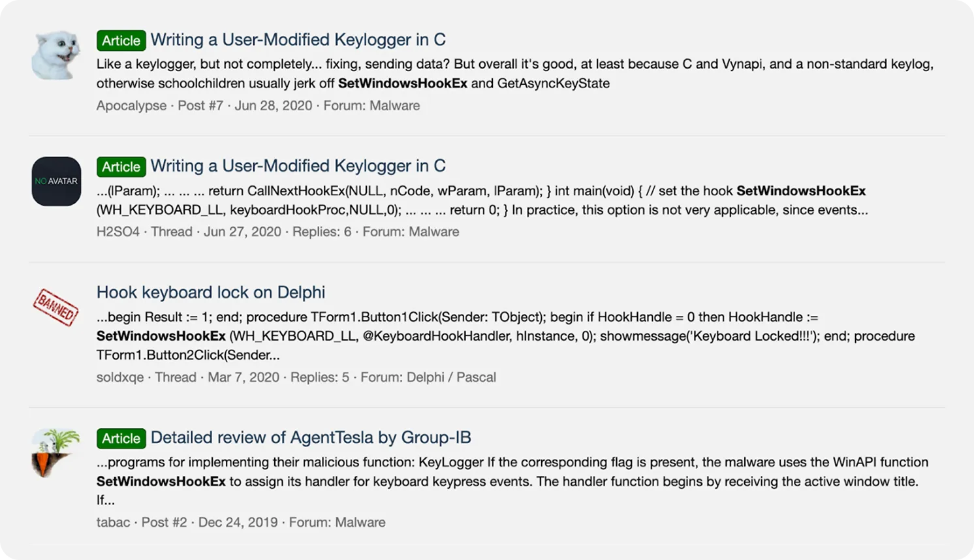
Task: Click the Jun 27, 2020 thread date
Action: tap(242, 232)
